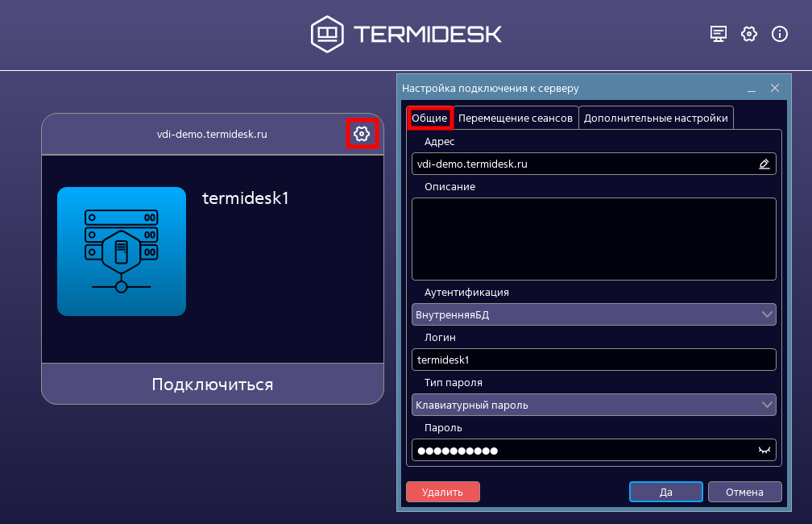This screenshot has height=524, width=812.
Task: Open the Дополнительные настройки tab
Action: pos(656,118)
